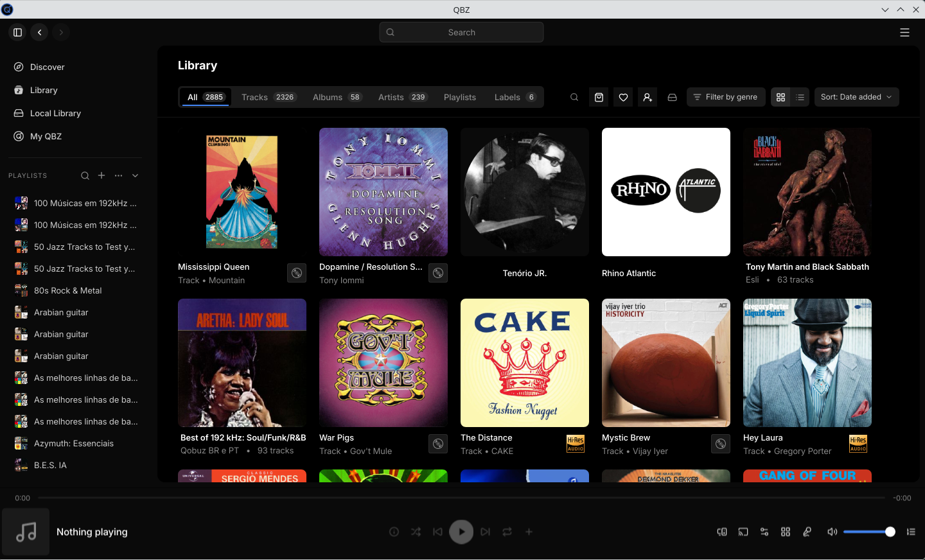Click the Hi-Res Audio badge on Hey Laura
925x560 pixels.
[858, 444]
